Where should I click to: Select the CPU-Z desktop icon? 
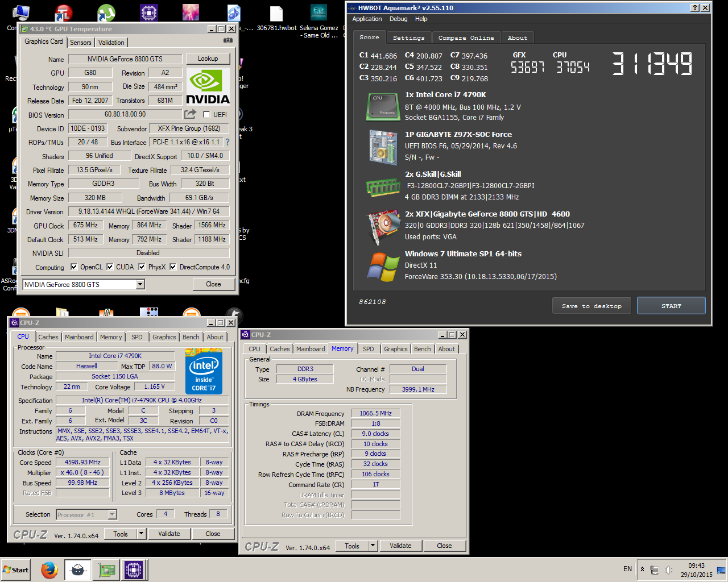[148, 13]
